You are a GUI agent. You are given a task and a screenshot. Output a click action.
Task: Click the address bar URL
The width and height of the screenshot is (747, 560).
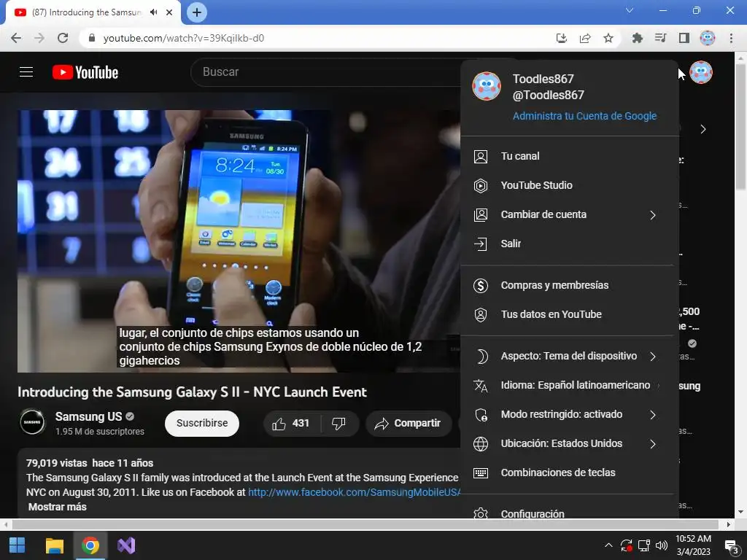183,38
